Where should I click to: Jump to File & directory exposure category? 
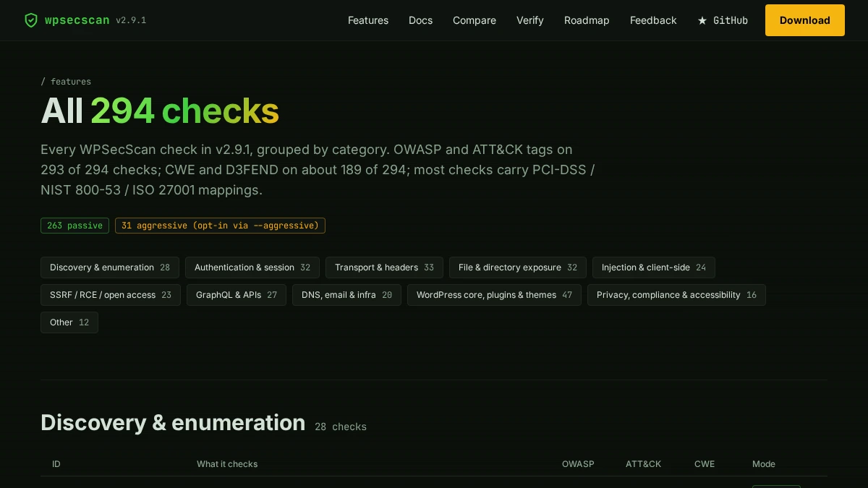(x=518, y=267)
